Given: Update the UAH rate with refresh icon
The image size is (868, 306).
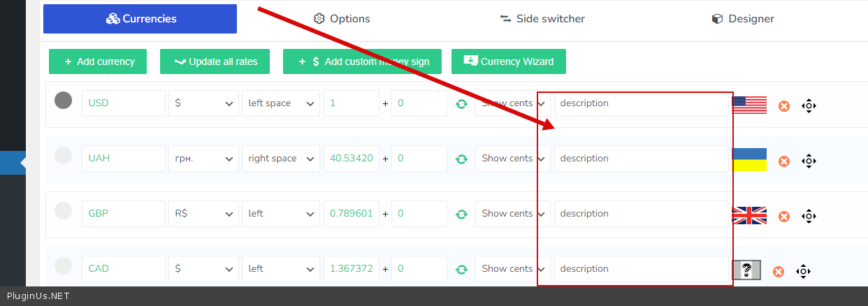Looking at the screenshot, I should pos(461,159).
